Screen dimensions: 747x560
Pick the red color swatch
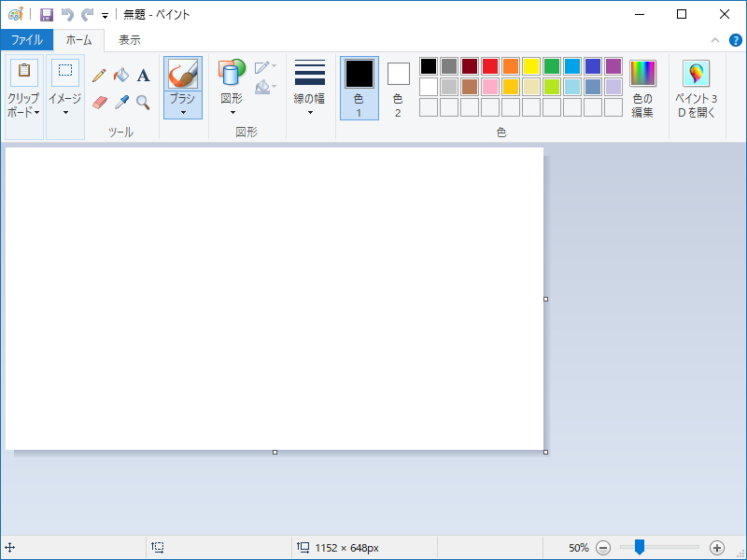click(489, 66)
